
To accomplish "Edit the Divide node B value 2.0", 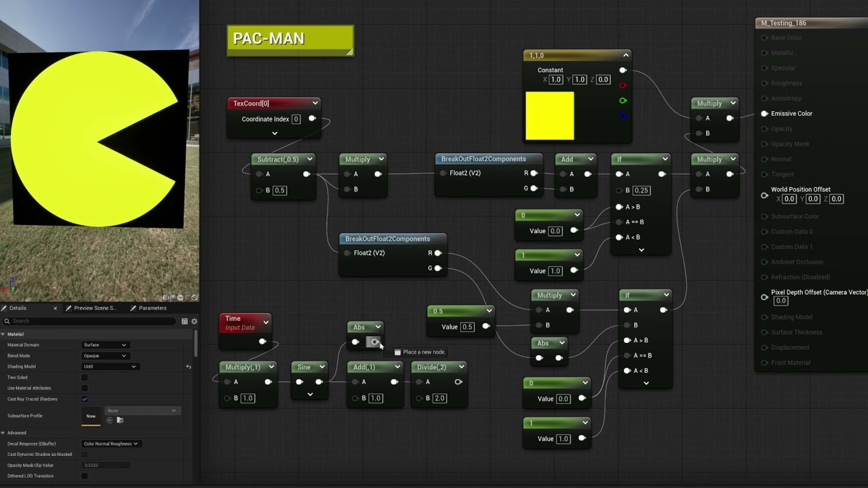I will point(439,399).
